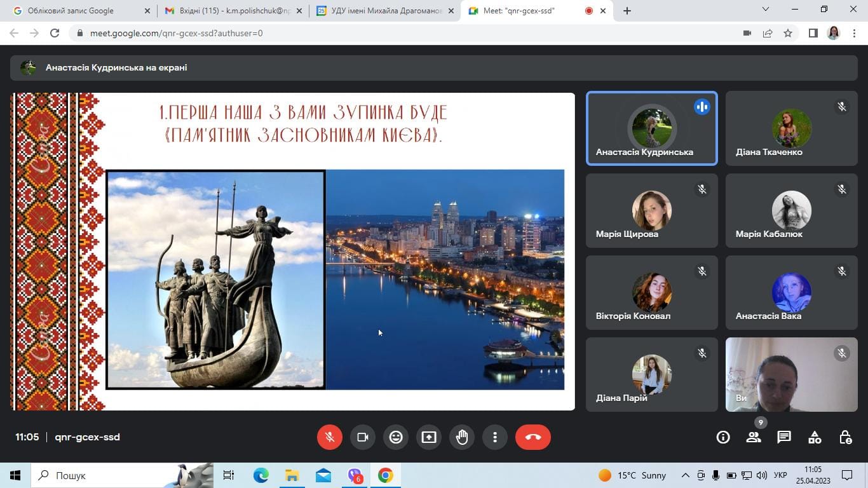This screenshot has width=868, height=488.
Task: Select Вікторія Коновал participant tile
Action: coord(651,292)
